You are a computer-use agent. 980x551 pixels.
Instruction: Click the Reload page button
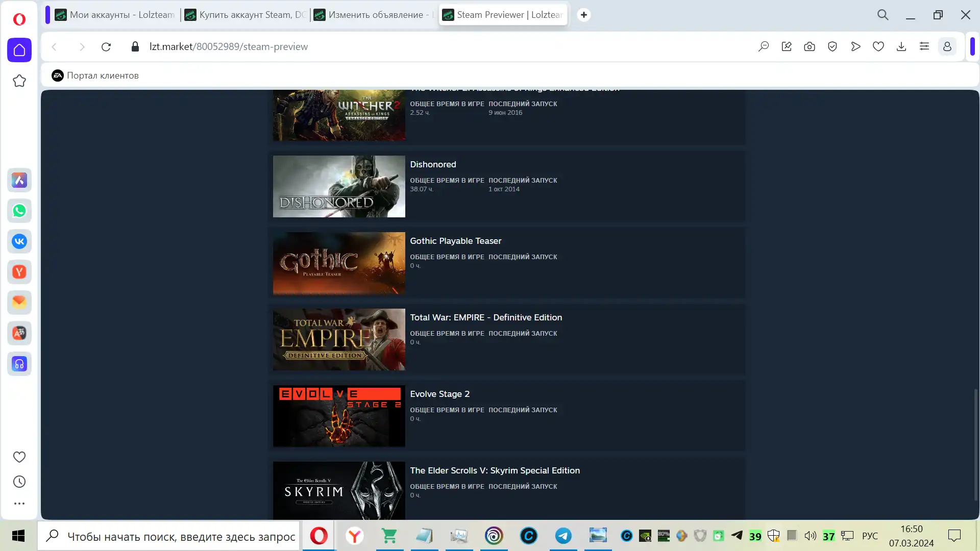[x=106, y=46]
